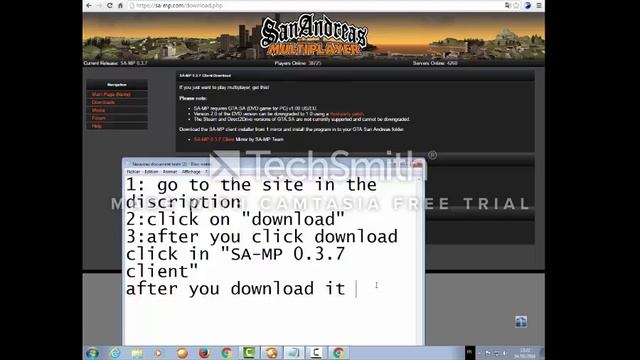Open the media player taskbar icon
Viewport: 640px width, 360px height.
(x=159, y=353)
